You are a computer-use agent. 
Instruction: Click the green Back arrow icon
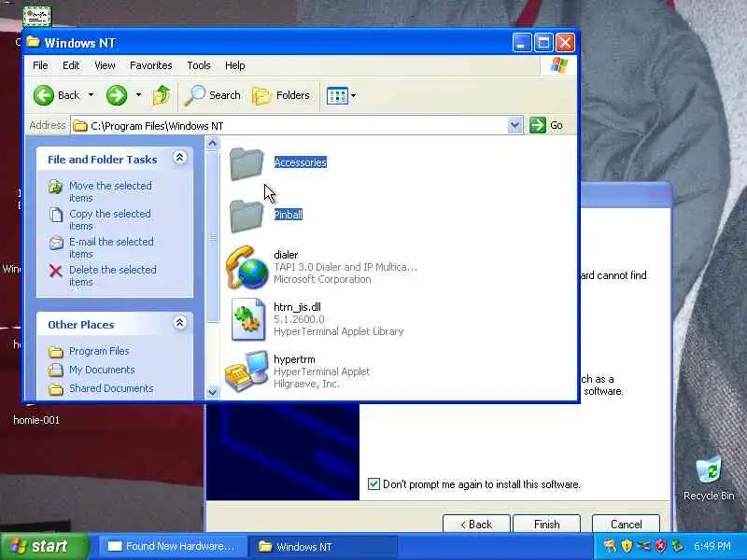(44, 95)
